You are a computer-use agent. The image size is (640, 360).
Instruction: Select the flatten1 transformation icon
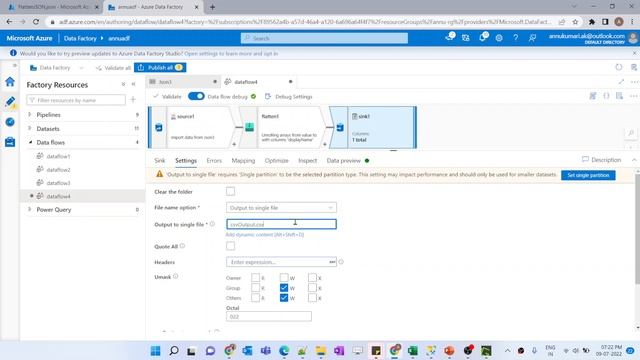pos(249,127)
